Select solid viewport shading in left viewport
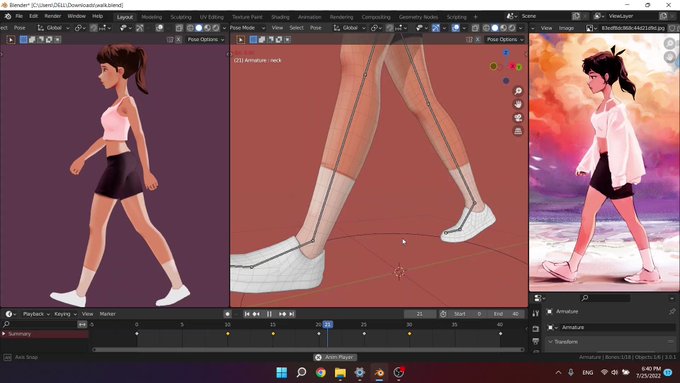The height and width of the screenshot is (383, 680). (x=199, y=28)
